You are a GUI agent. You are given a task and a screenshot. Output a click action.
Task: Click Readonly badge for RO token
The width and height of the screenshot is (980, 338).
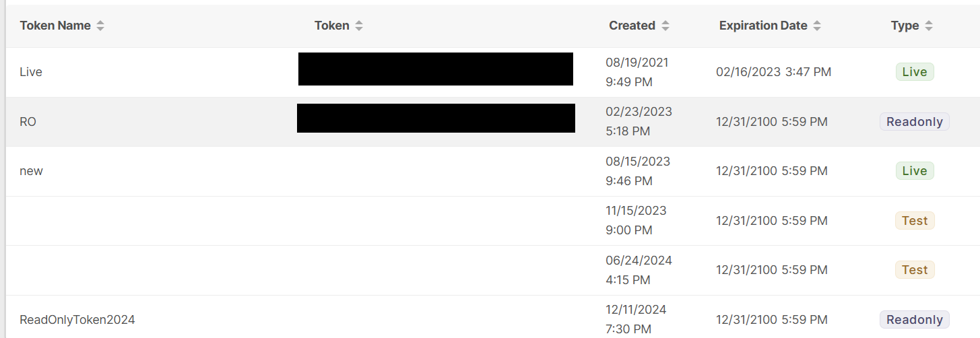tap(914, 122)
